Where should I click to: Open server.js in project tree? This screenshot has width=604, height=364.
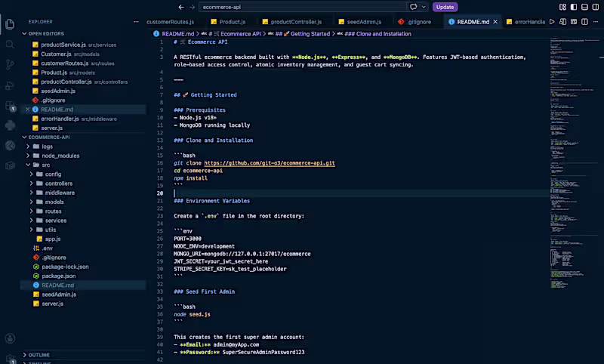tap(53, 304)
